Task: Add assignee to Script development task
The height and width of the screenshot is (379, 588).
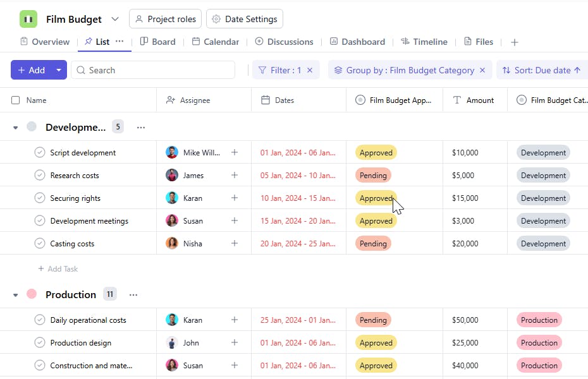Action: click(x=235, y=152)
